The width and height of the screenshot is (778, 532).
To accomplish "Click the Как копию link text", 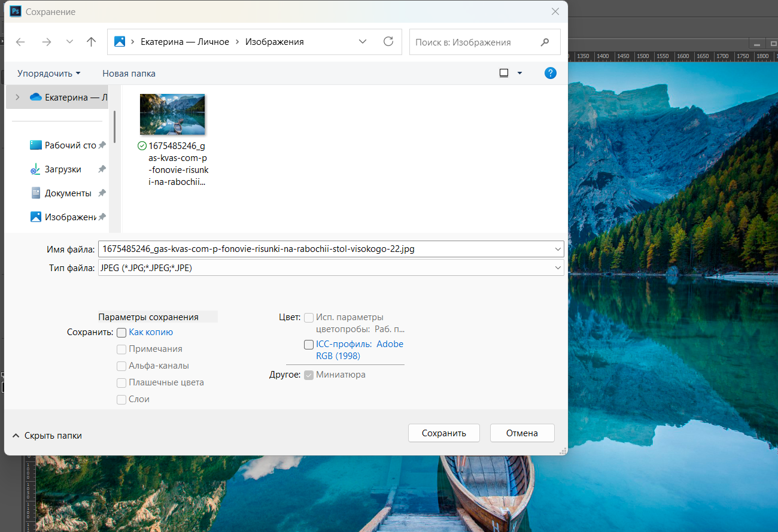I will pos(151,332).
